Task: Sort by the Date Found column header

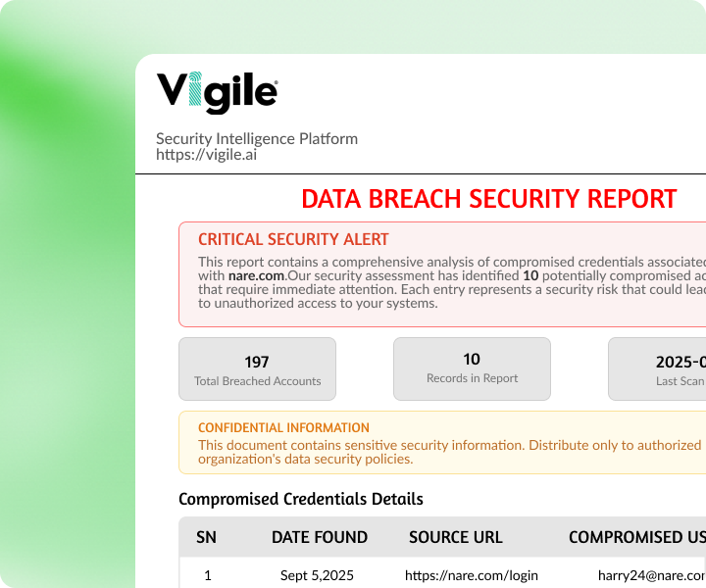Action: tap(320, 537)
